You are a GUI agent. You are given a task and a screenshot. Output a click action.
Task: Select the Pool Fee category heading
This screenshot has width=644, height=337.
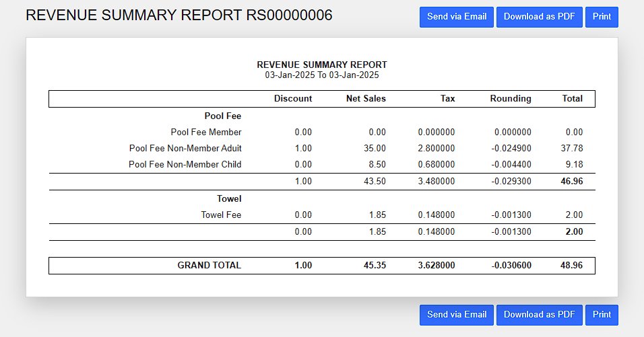click(223, 116)
